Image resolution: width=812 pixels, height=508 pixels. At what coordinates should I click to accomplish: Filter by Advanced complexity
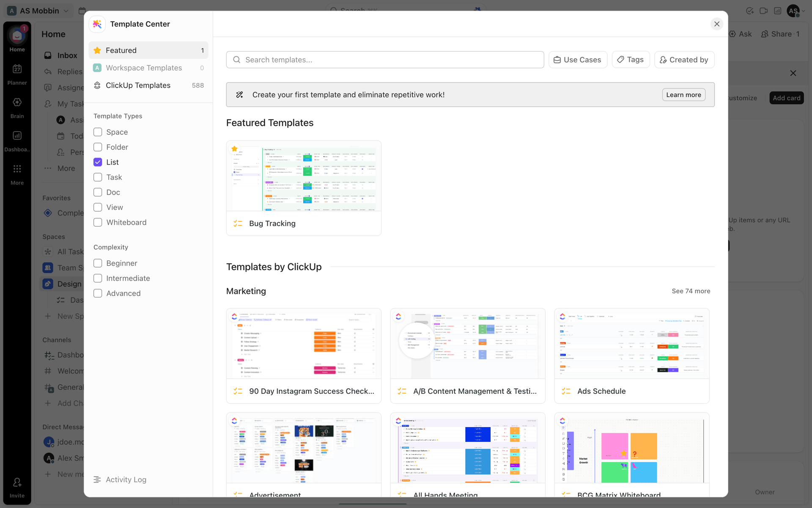click(x=98, y=293)
